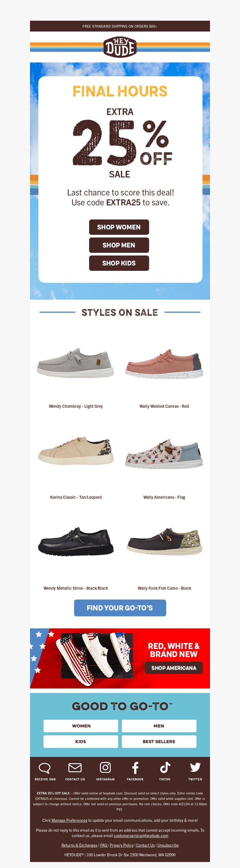This screenshot has width=240, height=868.
Task: Click the Hey Dude logo
Action: [x=120, y=47]
